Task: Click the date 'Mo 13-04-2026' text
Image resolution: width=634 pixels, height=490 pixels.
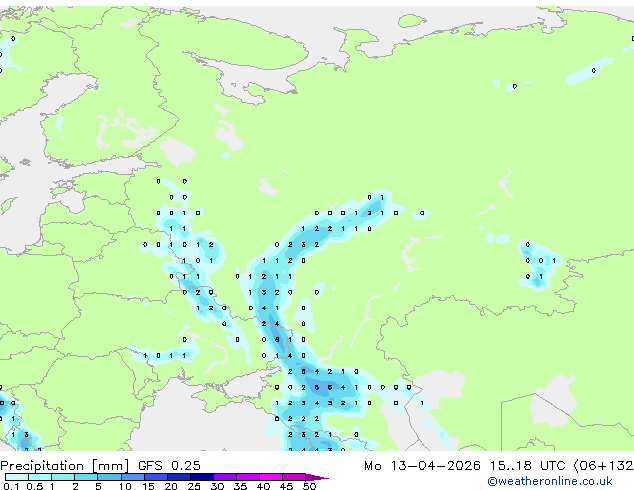Action: point(422,466)
